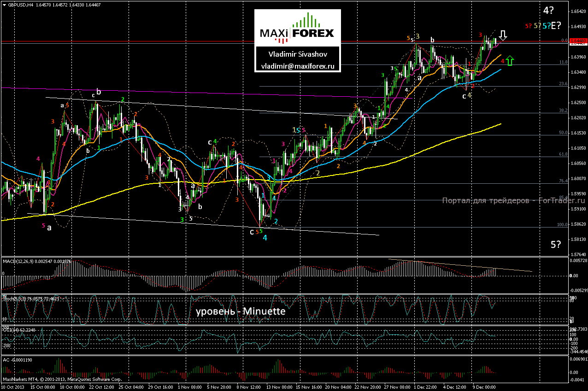Click the 1.57640 price axis label
This screenshot has width=588, height=391.
pyautogui.click(x=578, y=254)
